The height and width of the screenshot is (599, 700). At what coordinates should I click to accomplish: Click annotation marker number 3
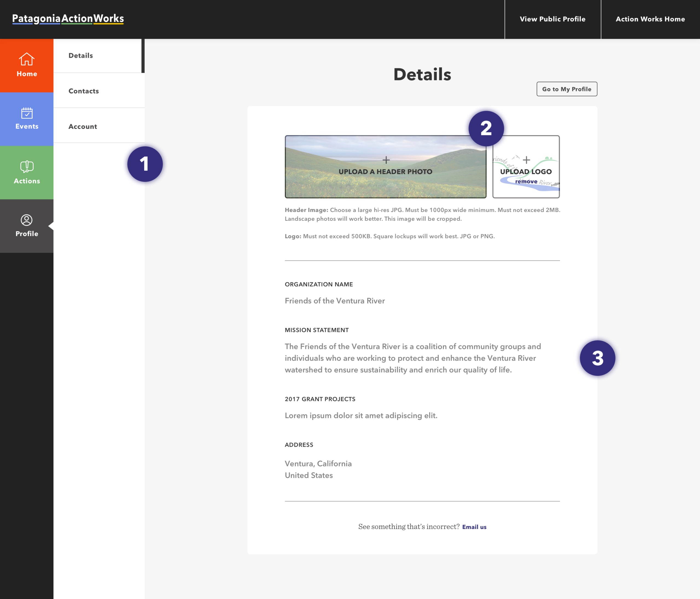click(x=597, y=358)
